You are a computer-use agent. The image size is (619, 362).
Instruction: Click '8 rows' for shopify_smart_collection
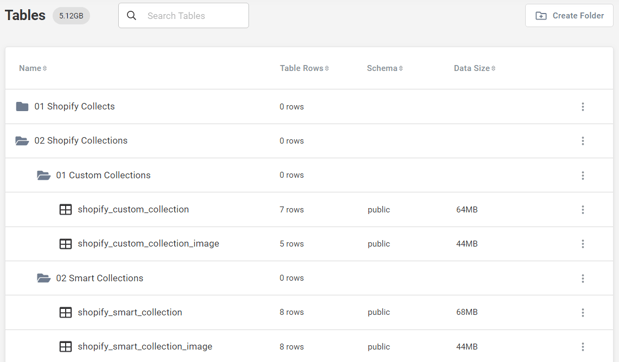tap(292, 312)
